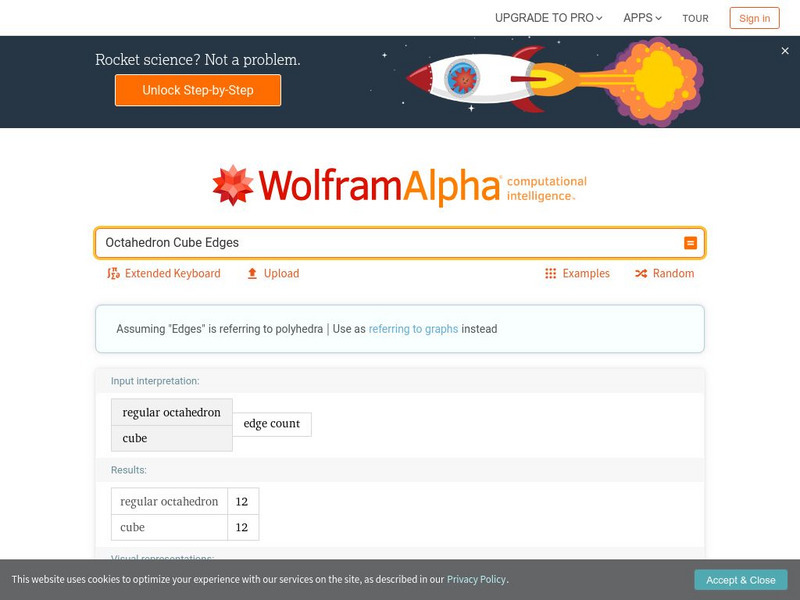800x600 pixels.
Task: Expand the Upgrade to Pro dropdown
Action: pyautogui.click(x=548, y=18)
